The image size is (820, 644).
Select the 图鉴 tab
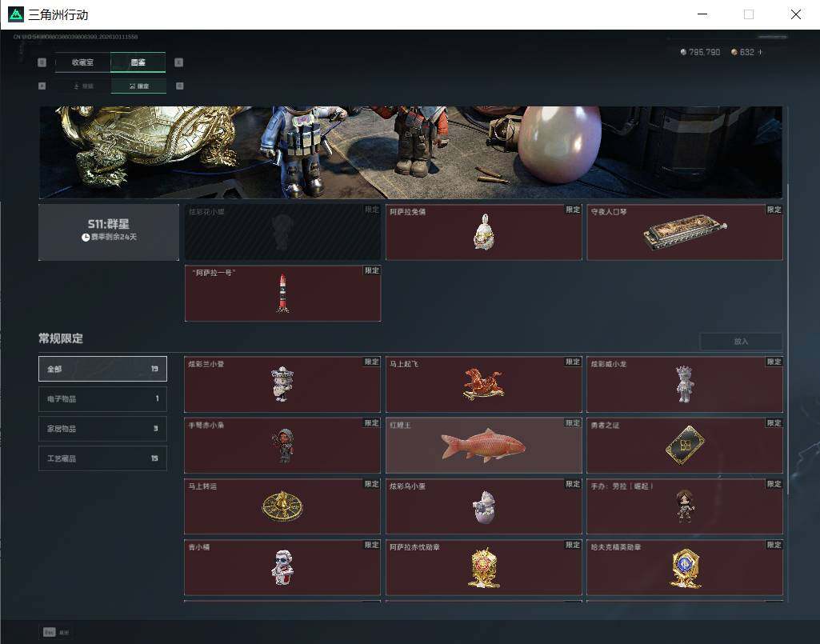138,62
